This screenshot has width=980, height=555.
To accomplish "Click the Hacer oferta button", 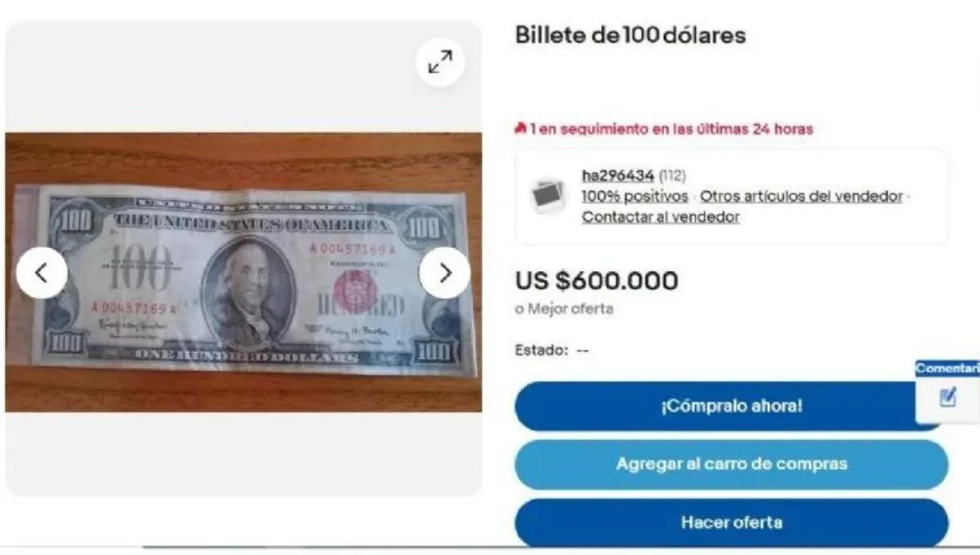I will pos(732,522).
